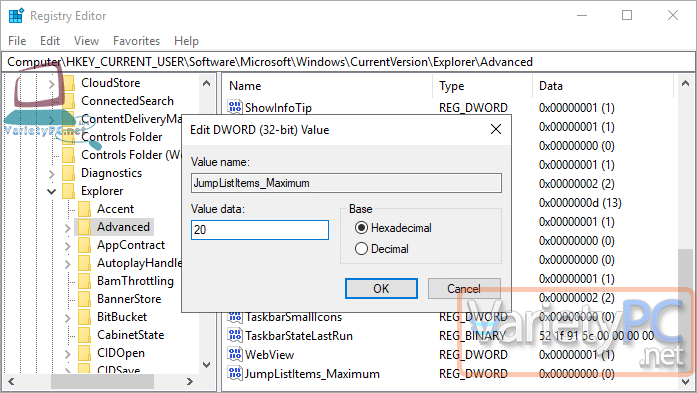
Task: Collapse the Explorer tree node
Action: coord(52,192)
